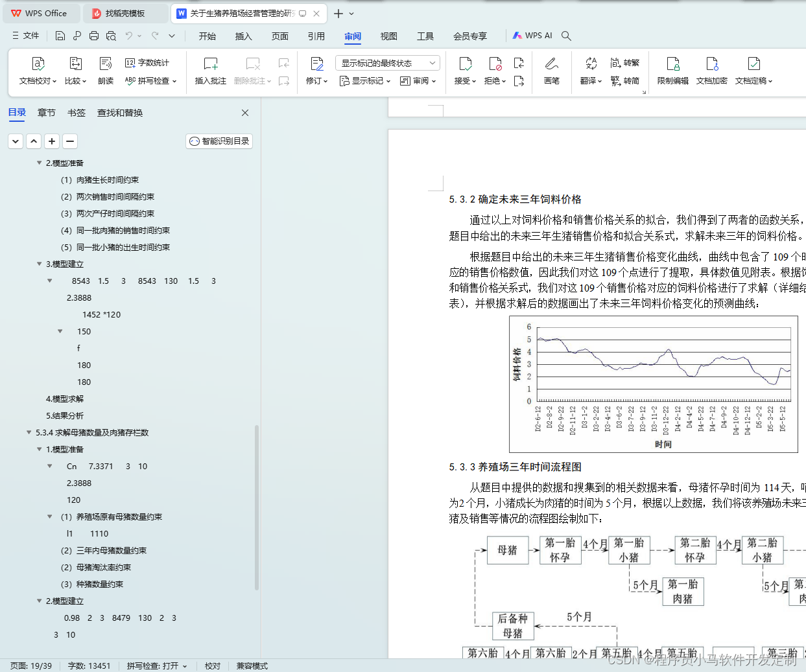
Task: Collapse the 150 outline node
Action: pos(60,331)
